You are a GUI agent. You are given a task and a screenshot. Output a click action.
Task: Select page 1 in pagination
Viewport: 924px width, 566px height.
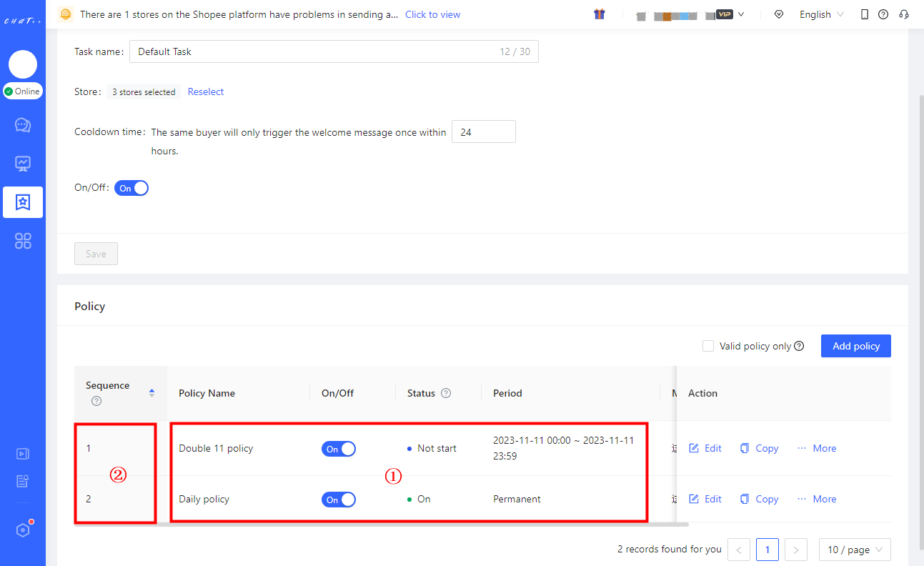[767, 550]
